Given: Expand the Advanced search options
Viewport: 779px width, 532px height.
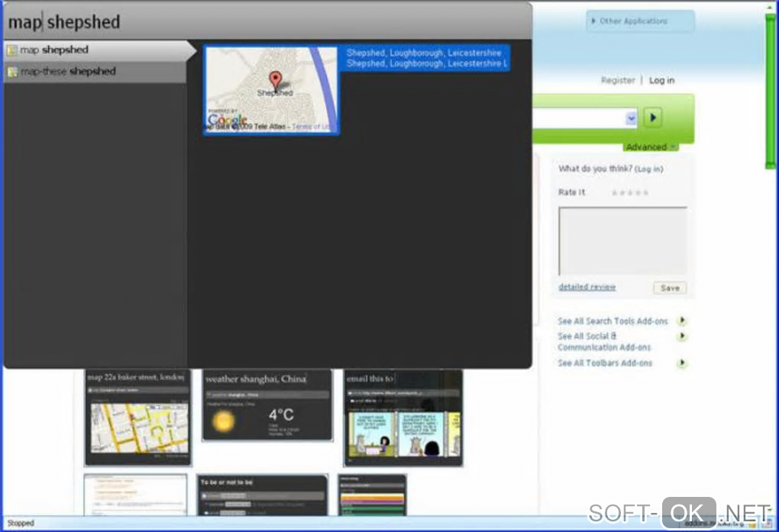Looking at the screenshot, I should tap(651, 147).
